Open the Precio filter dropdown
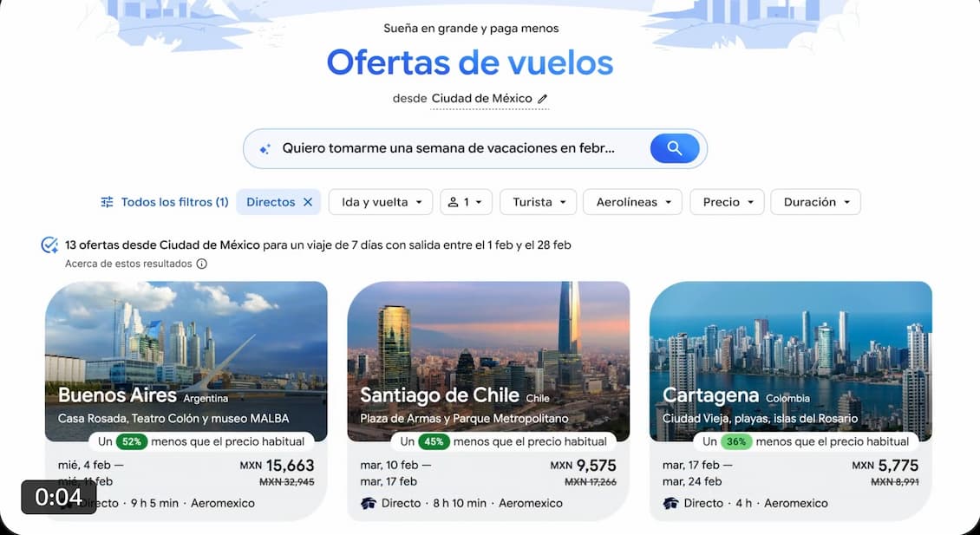The image size is (980, 535). tap(727, 202)
